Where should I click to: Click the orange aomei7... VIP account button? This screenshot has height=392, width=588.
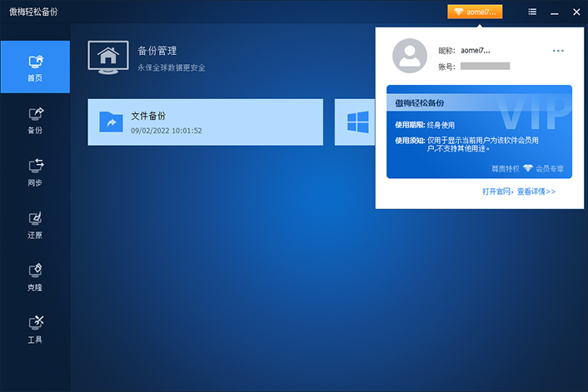[x=475, y=12]
